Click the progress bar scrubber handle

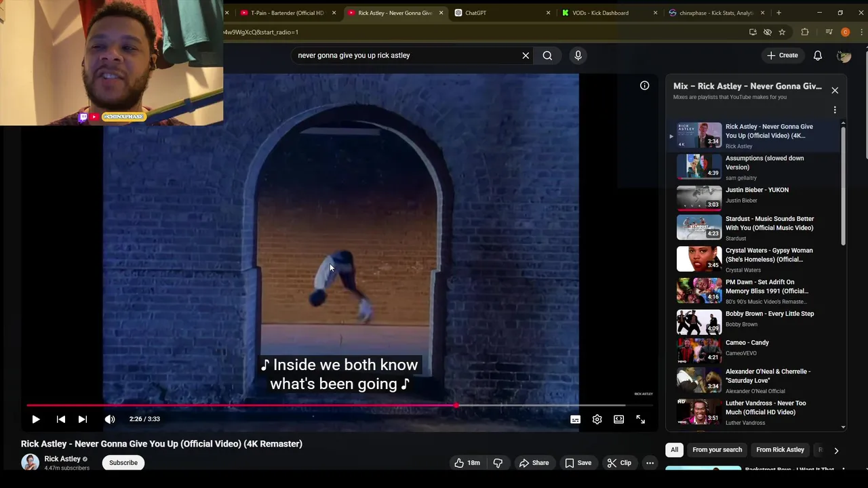(456, 405)
